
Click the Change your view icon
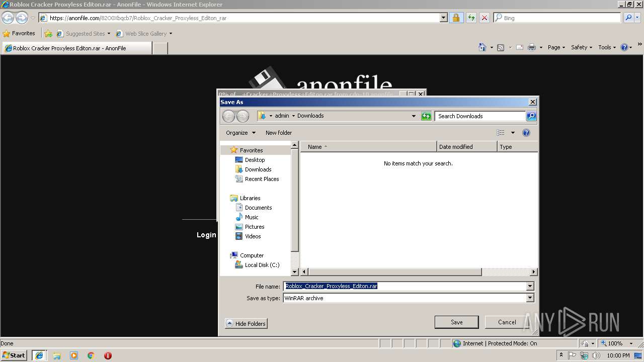pyautogui.click(x=500, y=133)
